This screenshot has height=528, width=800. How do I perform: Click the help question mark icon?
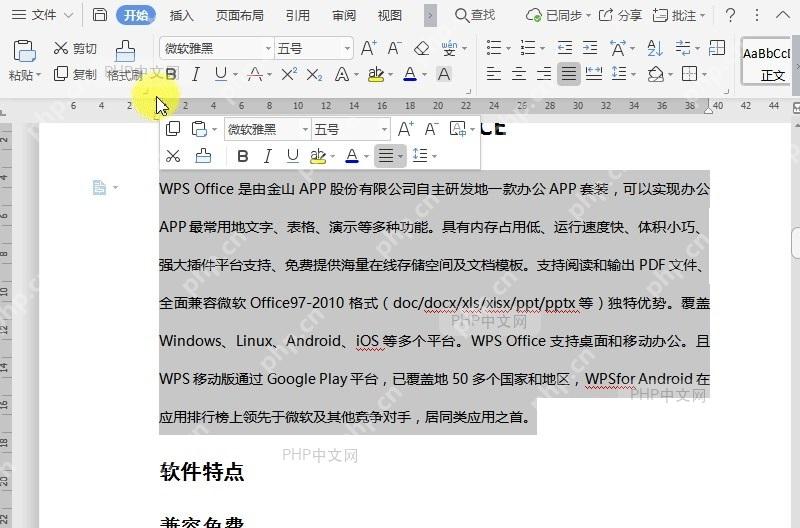point(730,15)
